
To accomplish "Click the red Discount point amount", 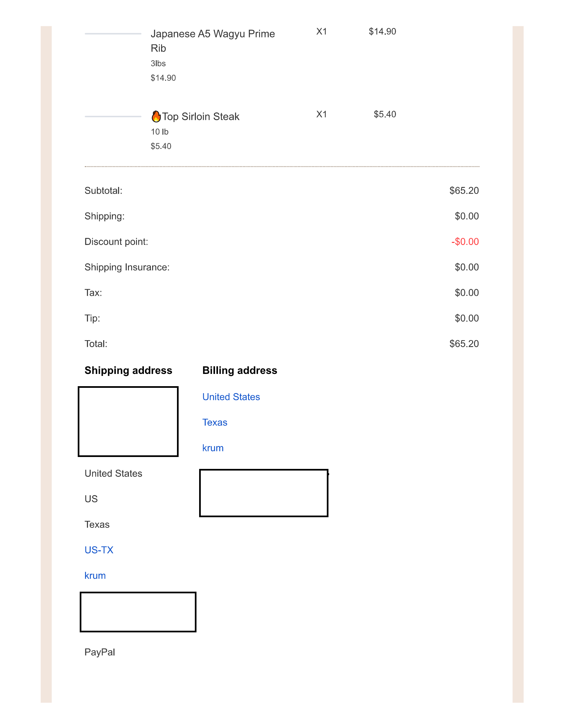I will click(x=465, y=242).
